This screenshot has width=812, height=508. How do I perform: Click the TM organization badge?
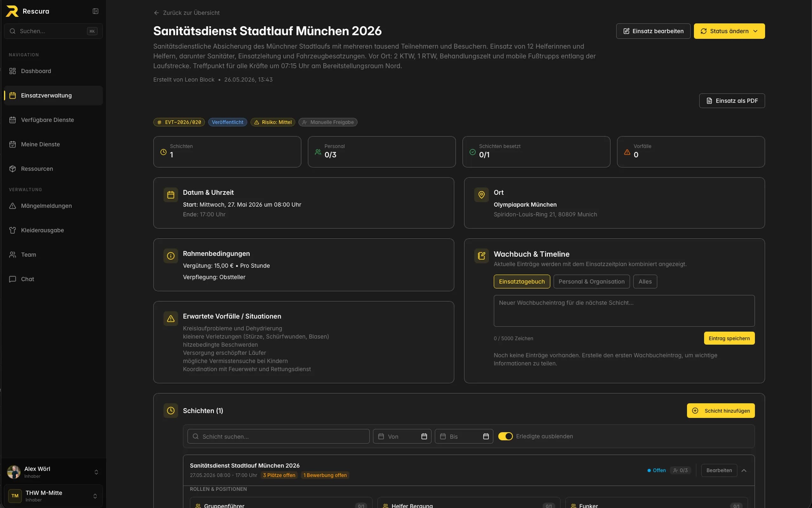click(15, 496)
